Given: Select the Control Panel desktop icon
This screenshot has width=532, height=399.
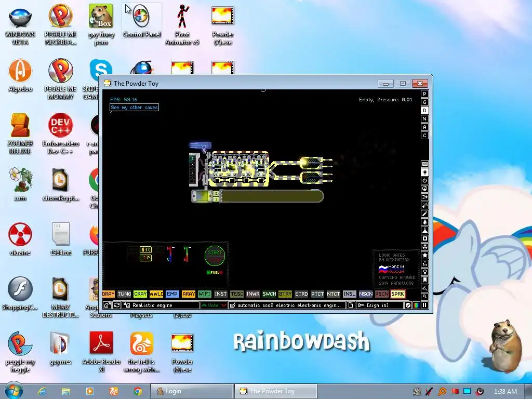Looking at the screenshot, I should (142, 21).
